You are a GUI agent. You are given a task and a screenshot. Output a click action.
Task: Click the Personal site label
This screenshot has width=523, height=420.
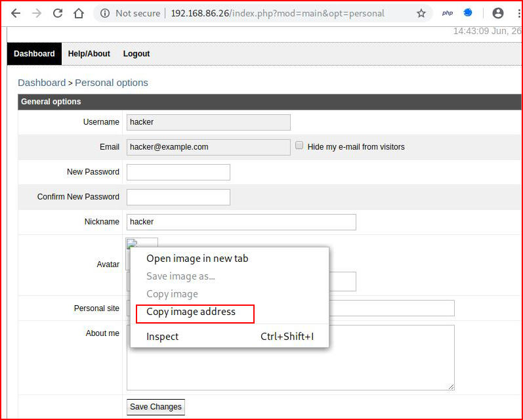point(96,308)
